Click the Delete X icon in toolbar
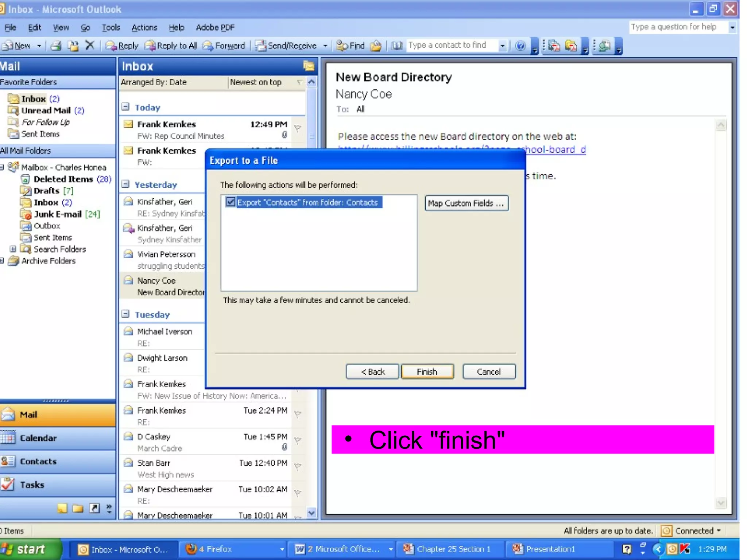This screenshot has width=747, height=560. pos(90,45)
